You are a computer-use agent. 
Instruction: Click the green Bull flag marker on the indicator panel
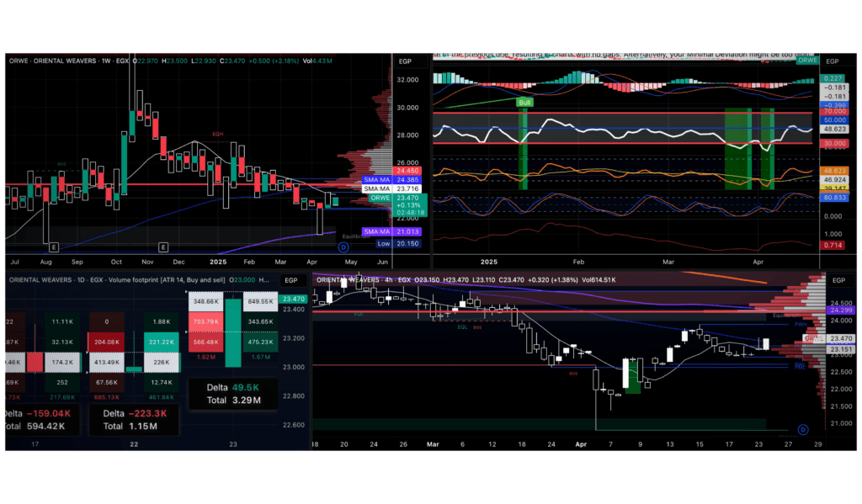point(523,102)
